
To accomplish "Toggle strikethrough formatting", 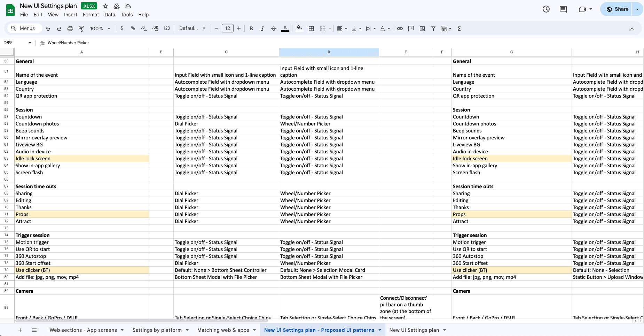I will [x=274, y=29].
